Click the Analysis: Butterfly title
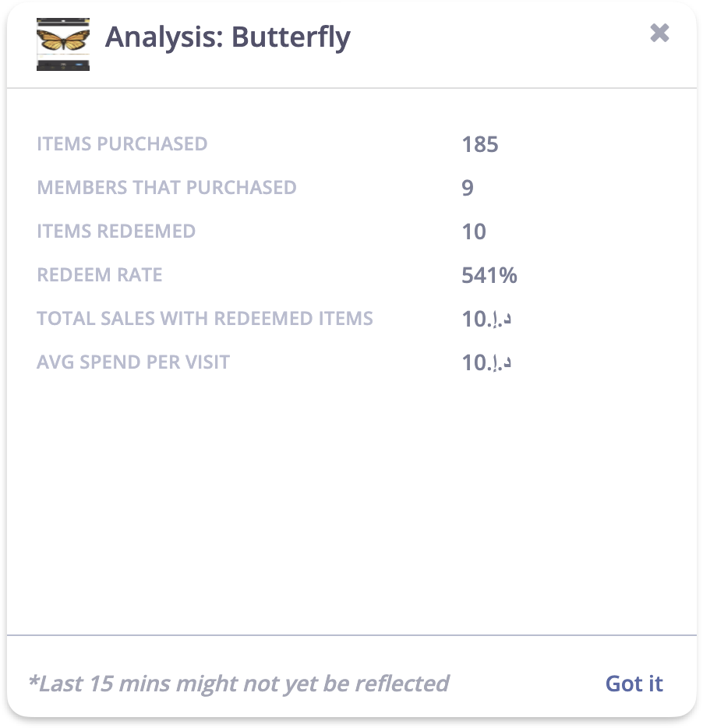The width and height of the screenshot is (703, 728). click(x=228, y=37)
